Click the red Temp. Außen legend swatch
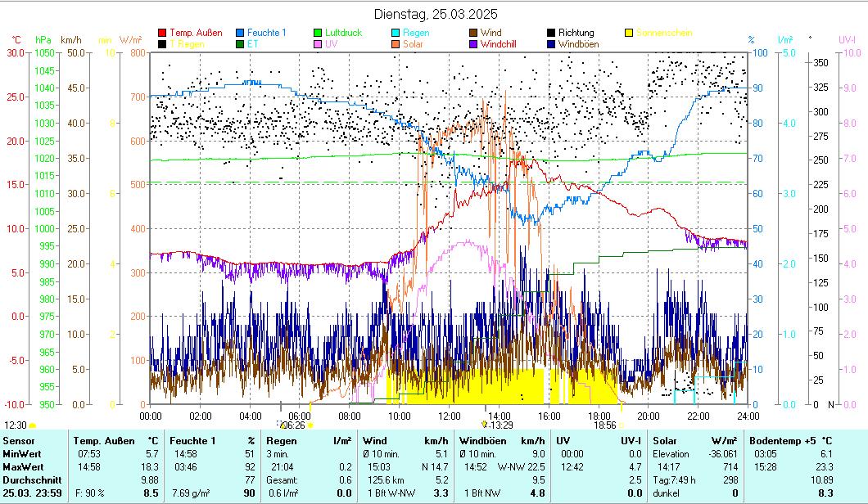This screenshot has height=504, width=868. pyautogui.click(x=162, y=33)
